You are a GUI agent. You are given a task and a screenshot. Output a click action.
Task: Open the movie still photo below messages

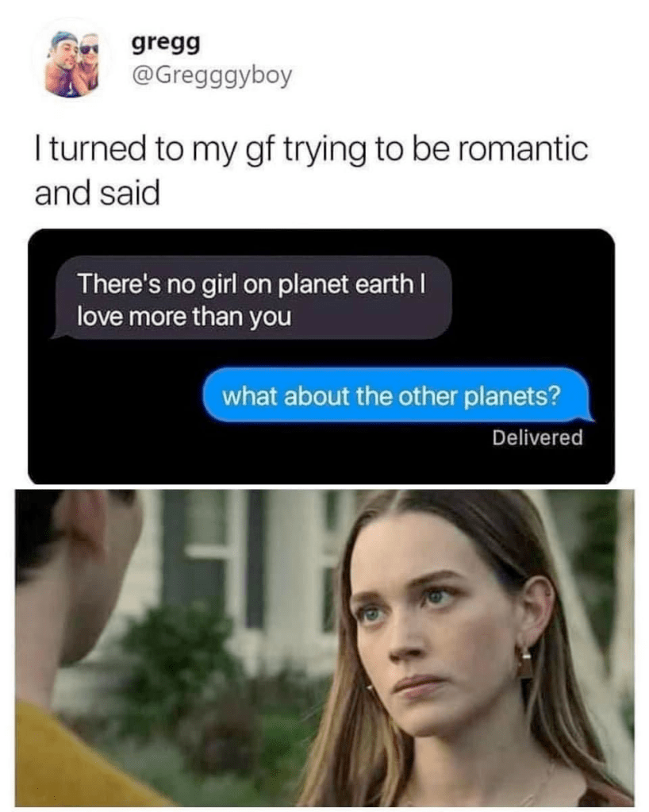324,648
